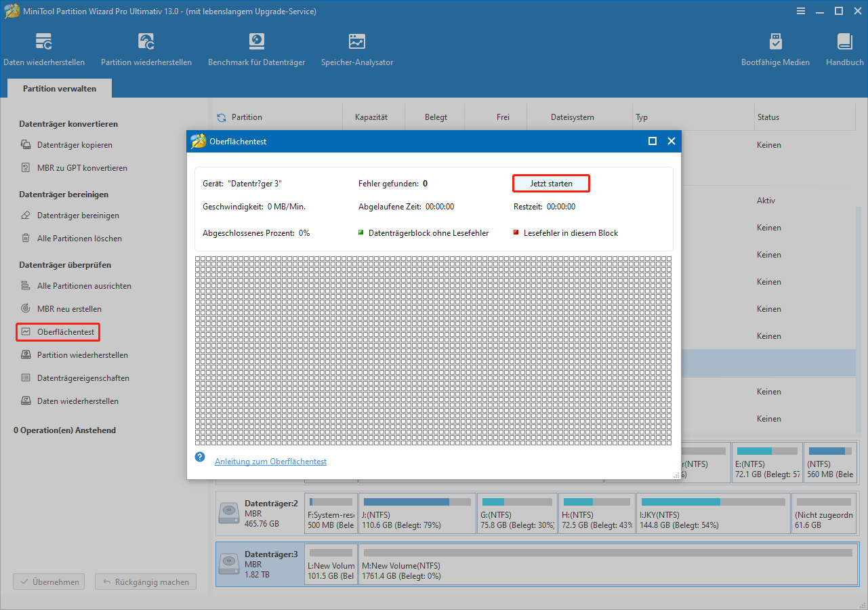Select the Partition verwalten tab
This screenshot has height=610, width=868.
60,89
